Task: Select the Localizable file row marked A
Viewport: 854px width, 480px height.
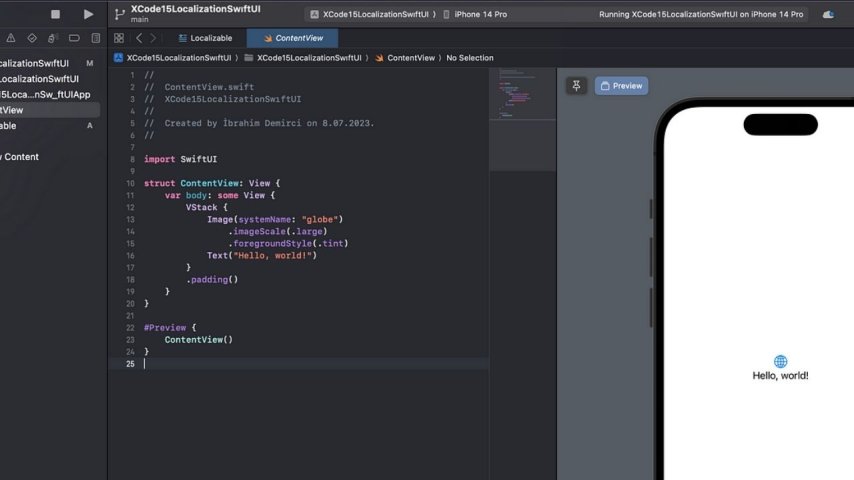Action: point(48,126)
